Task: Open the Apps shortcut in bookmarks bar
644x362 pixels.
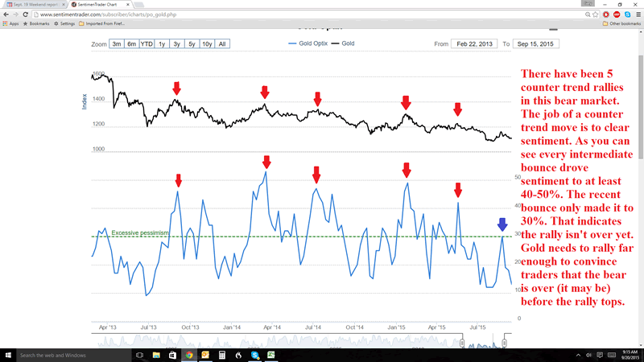Action: [x=11, y=24]
